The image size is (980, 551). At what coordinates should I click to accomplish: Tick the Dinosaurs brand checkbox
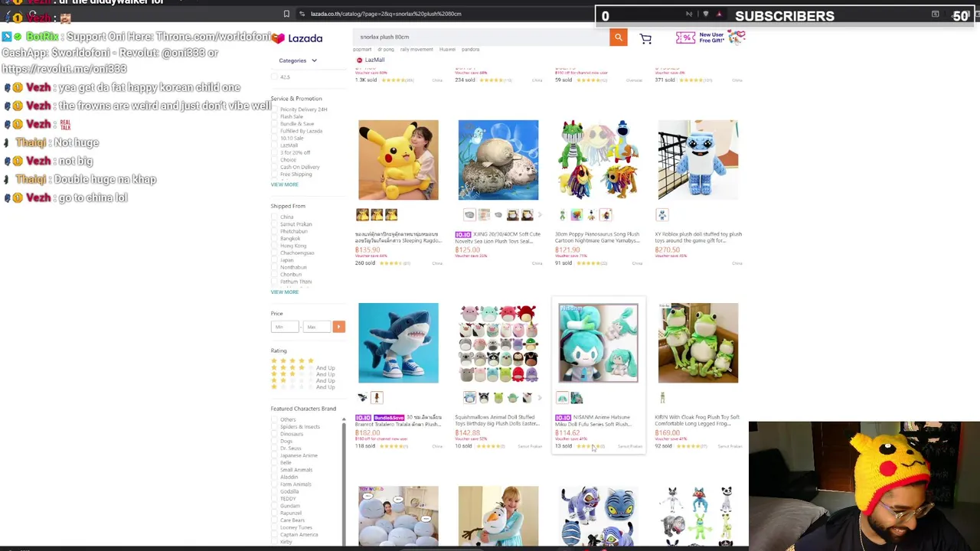click(274, 434)
